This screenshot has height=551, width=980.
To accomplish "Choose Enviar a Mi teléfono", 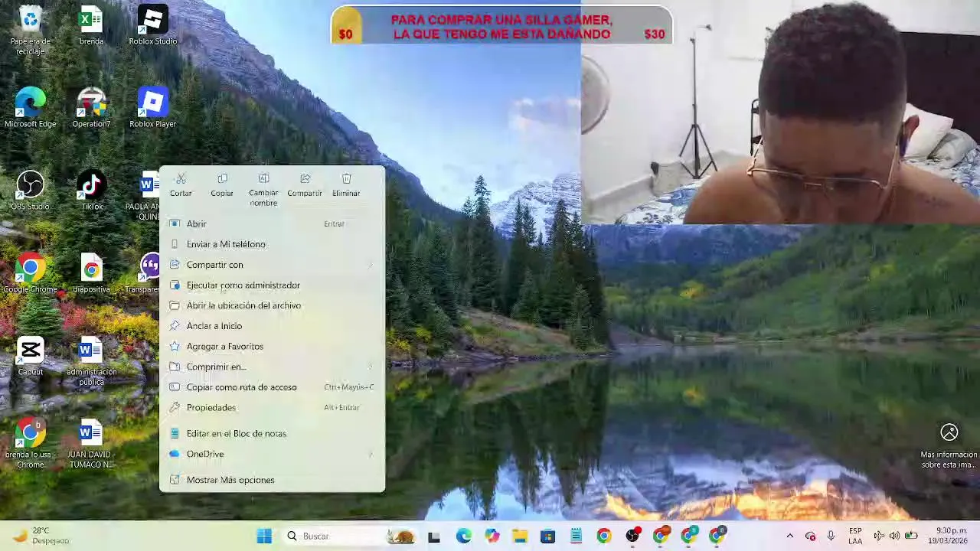I will pos(272,244).
